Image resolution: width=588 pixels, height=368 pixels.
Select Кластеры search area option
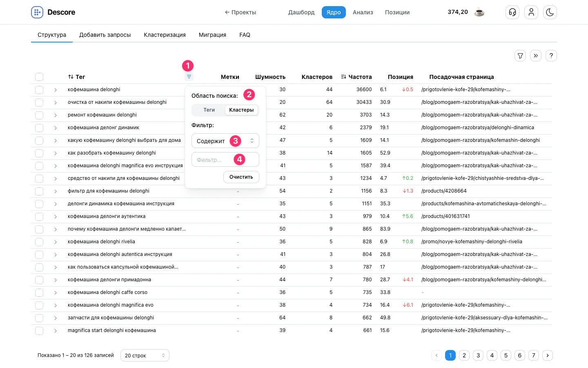tap(241, 110)
